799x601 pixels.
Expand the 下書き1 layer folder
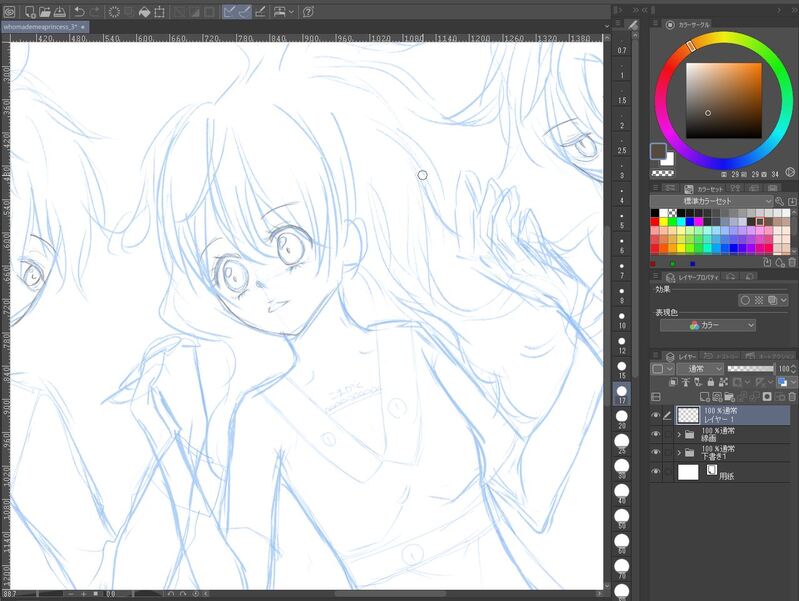coord(679,453)
